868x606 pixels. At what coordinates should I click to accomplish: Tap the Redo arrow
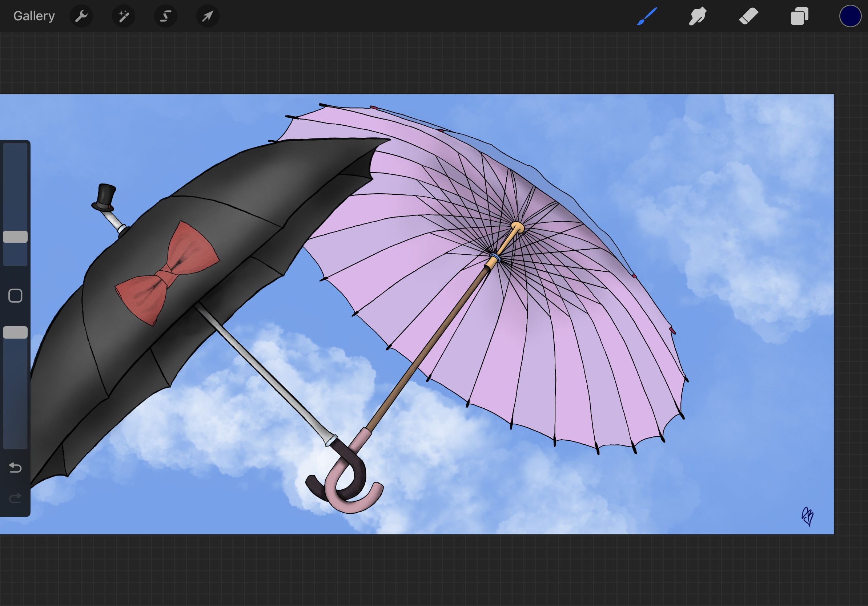pyautogui.click(x=15, y=498)
